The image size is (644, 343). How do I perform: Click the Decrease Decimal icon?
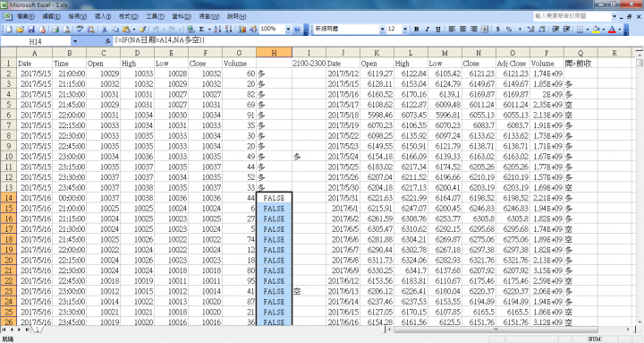(x=542, y=30)
